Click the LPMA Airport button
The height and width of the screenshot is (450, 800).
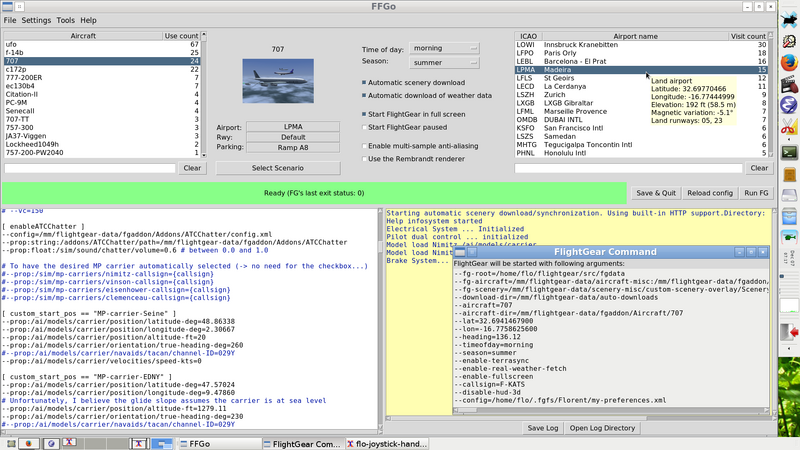click(293, 127)
